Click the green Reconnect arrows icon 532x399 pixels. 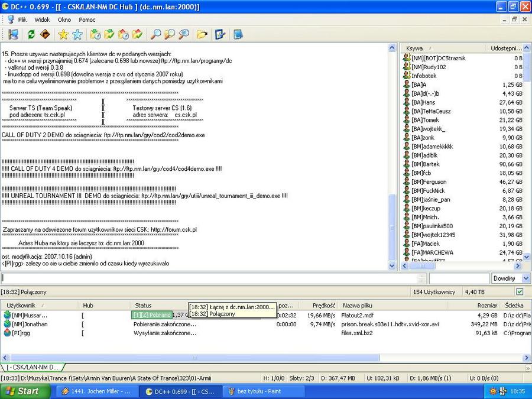[x=31, y=34]
